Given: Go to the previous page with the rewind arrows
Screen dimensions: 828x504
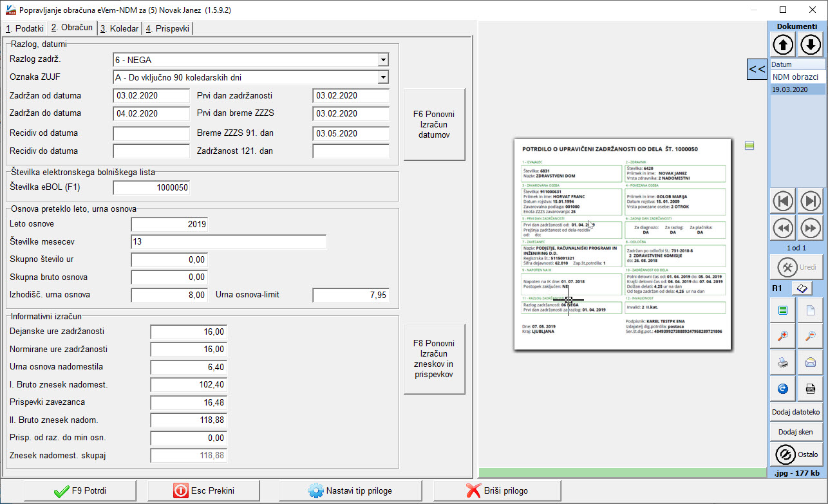Looking at the screenshot, I should 783,228.
